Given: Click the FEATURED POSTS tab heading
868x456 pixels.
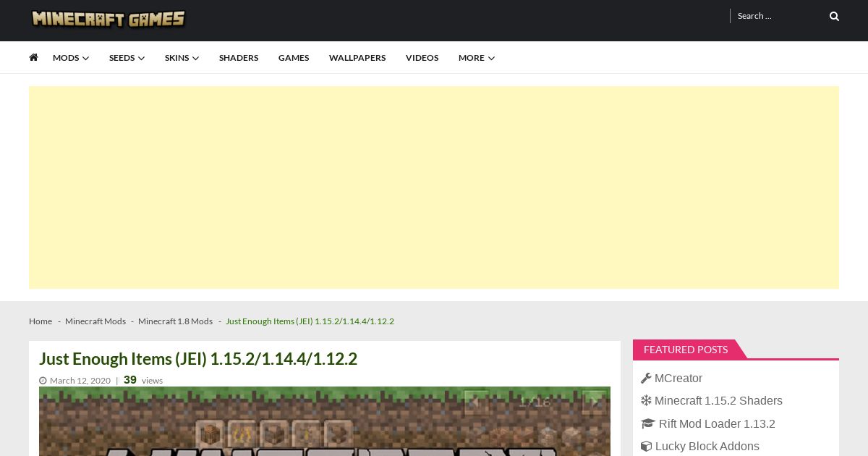Looking at the screenshot, I should (686, 350).
